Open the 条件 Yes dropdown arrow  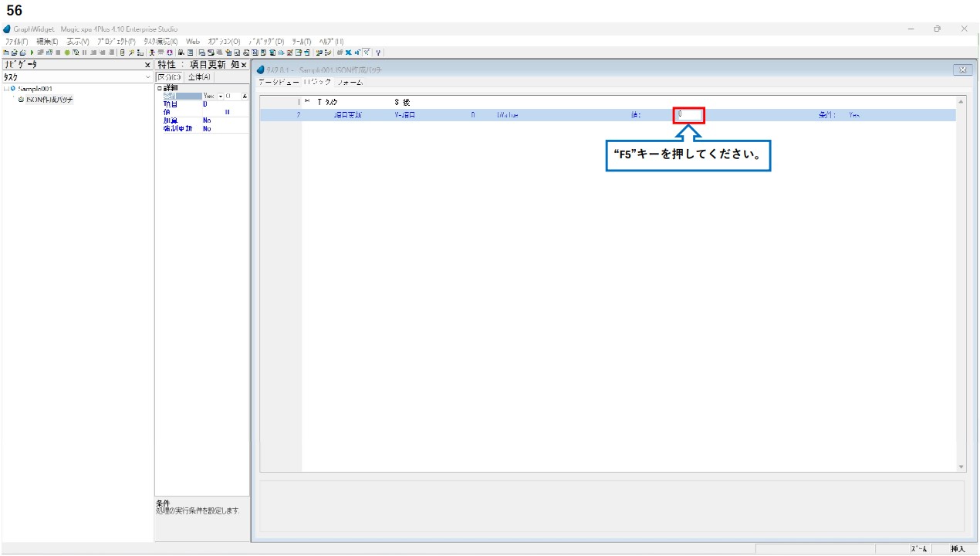221,96
